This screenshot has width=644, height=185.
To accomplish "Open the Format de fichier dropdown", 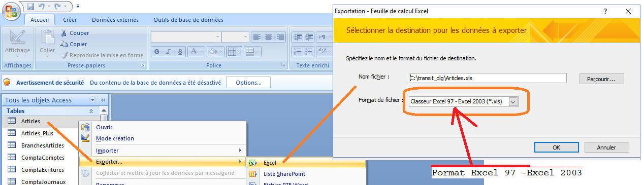I will coord(513,101).
